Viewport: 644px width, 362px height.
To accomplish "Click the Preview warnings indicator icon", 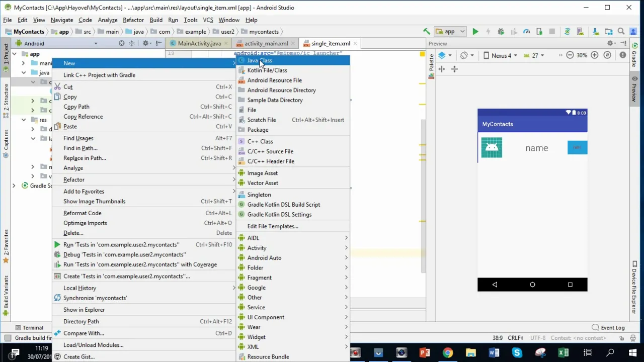I will point(623,55).
